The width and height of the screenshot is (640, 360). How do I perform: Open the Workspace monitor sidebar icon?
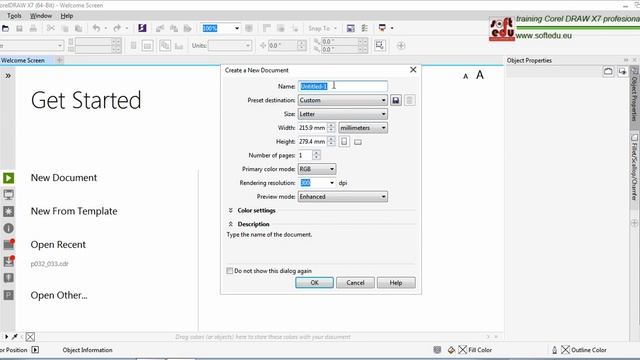click(x=9, y=195)
